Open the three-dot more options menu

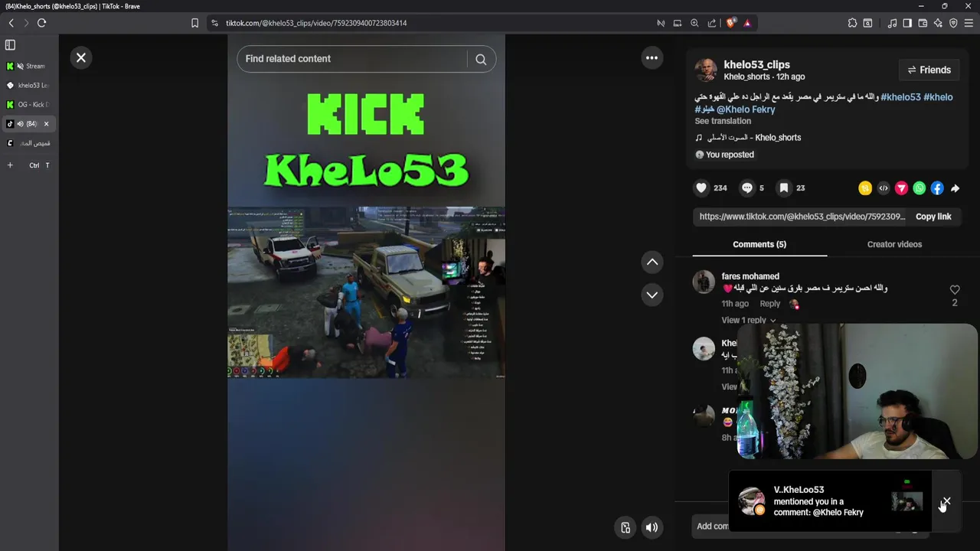pos(652,57)
